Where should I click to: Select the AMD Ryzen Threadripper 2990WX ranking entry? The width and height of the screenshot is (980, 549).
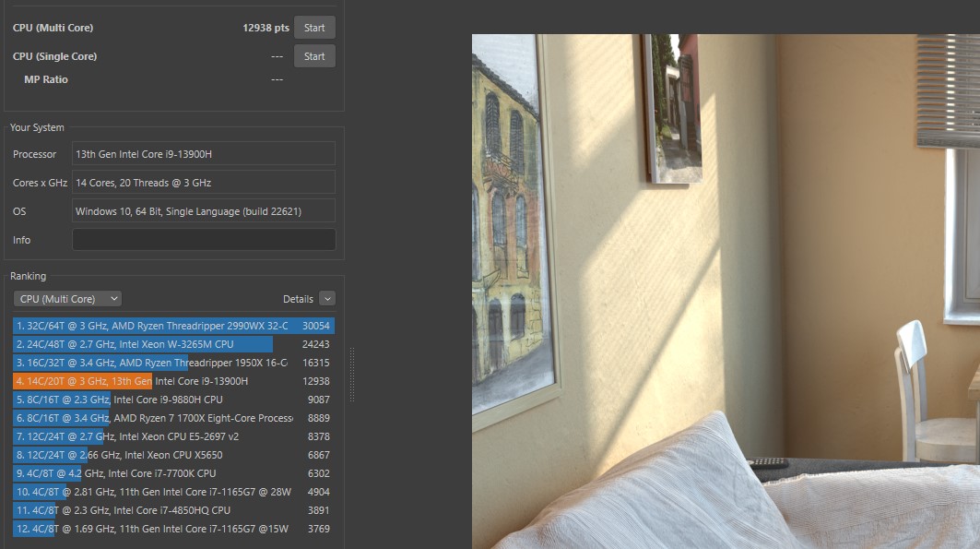(x=173, y=326)
